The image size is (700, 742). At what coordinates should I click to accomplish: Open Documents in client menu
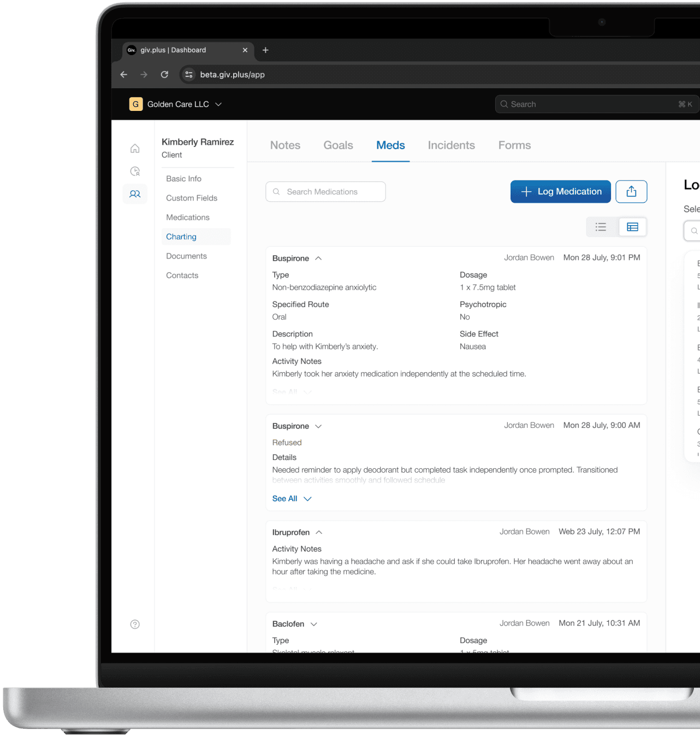[186, 256]
